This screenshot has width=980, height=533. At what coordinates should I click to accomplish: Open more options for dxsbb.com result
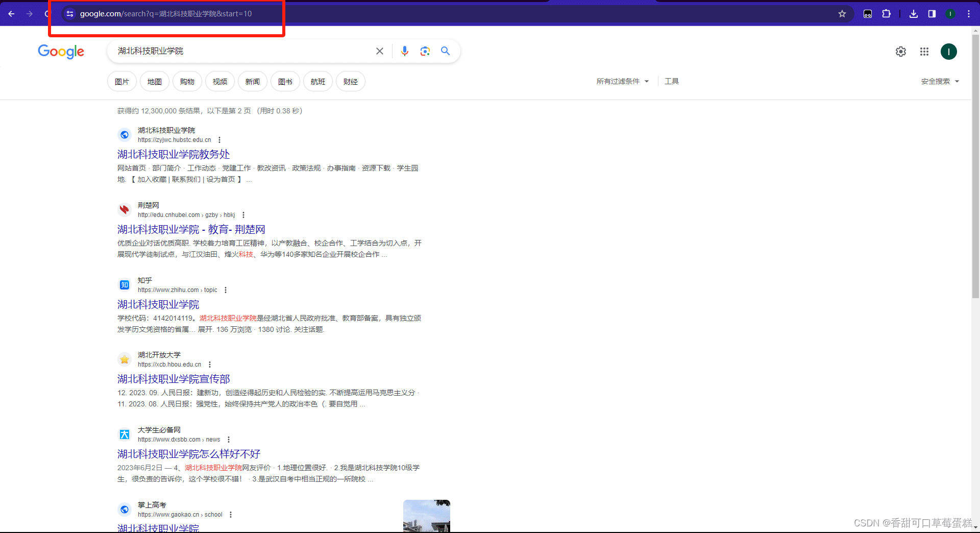click(x=229, y=440)
